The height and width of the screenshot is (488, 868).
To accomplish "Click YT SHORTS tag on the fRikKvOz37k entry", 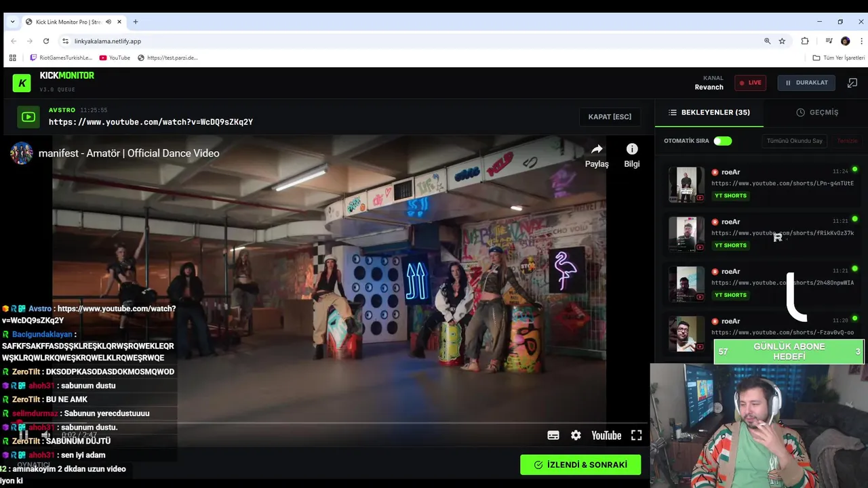I will 730,245.
